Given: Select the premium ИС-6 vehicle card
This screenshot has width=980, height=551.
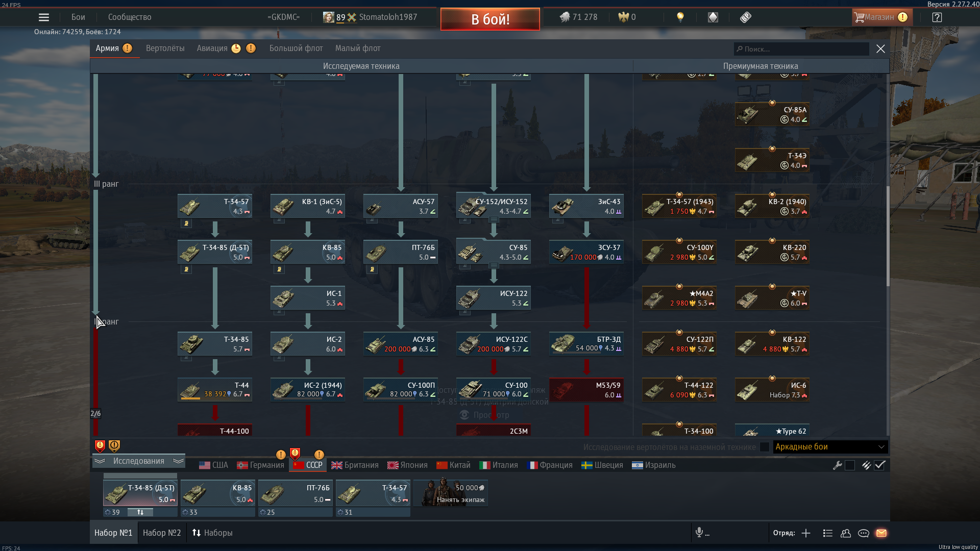Looking at the screenshot, I should pos(772,390).
